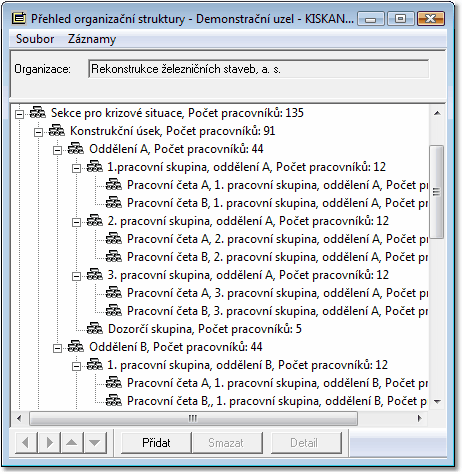Click the down arrow navigation button
This screenshot has width=462, height=474.
(95, 443)
